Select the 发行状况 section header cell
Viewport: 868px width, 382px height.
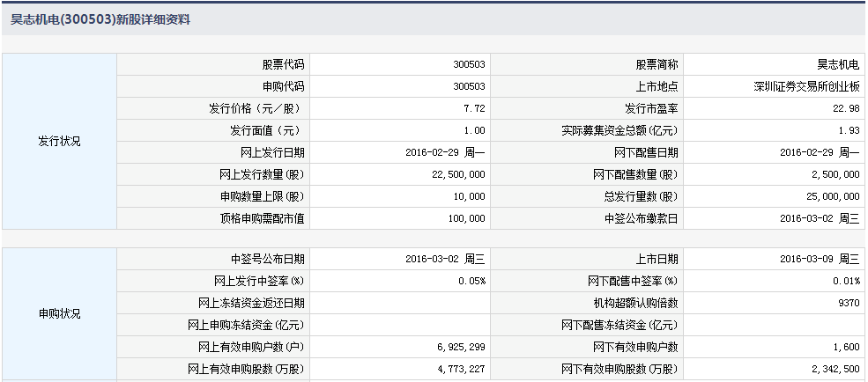[59, 141]
